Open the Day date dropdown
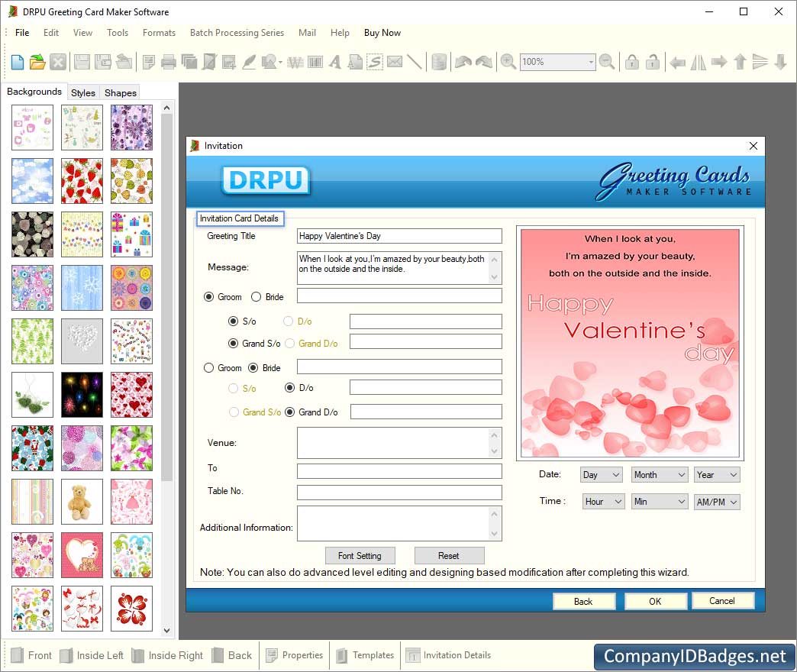 [601, 475]
